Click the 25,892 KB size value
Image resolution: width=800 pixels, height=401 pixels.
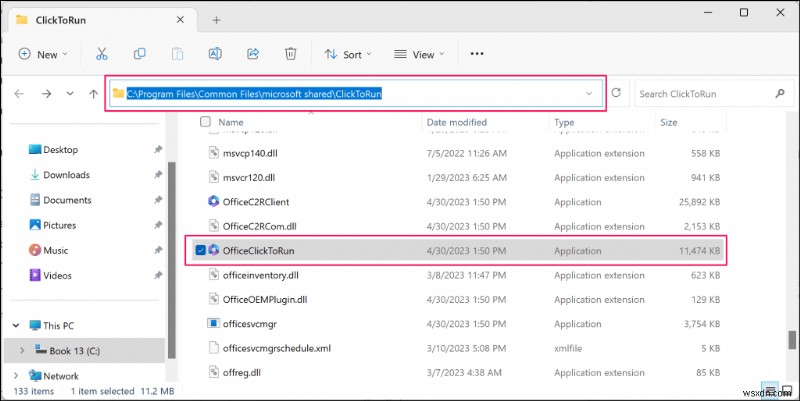pos(699,202)
